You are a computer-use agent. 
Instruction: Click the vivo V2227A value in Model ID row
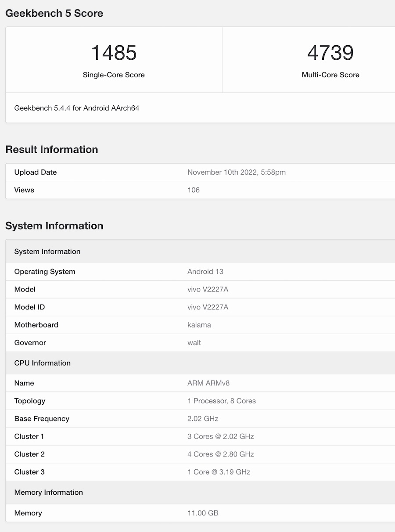point(208,307)
